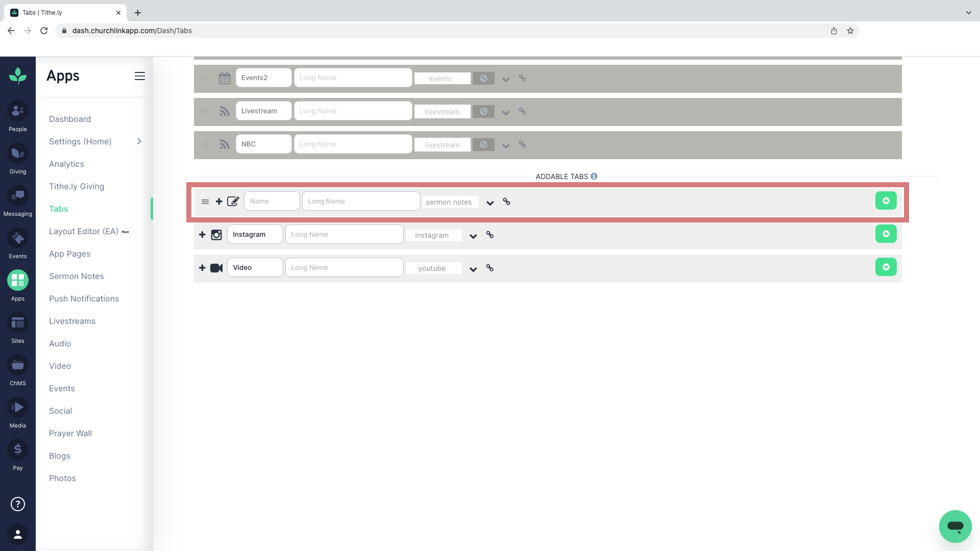Open the Pay dollar icon
Viewport: 980px width, 551px height.
click(x=18, y=449)
